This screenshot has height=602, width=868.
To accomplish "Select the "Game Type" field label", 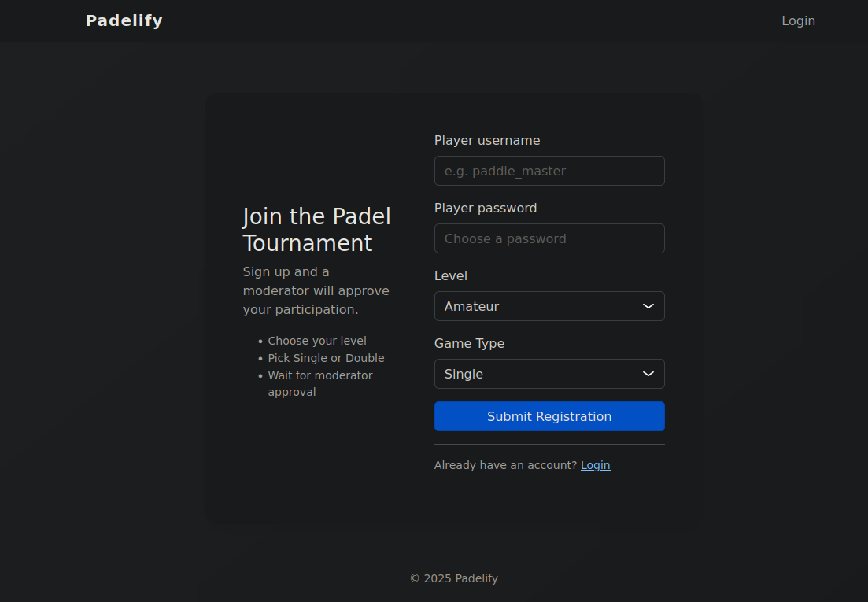I will pos(469,343).
